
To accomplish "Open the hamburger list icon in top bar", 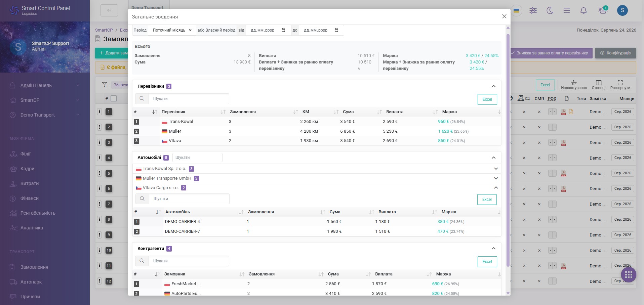I will 567,10.
